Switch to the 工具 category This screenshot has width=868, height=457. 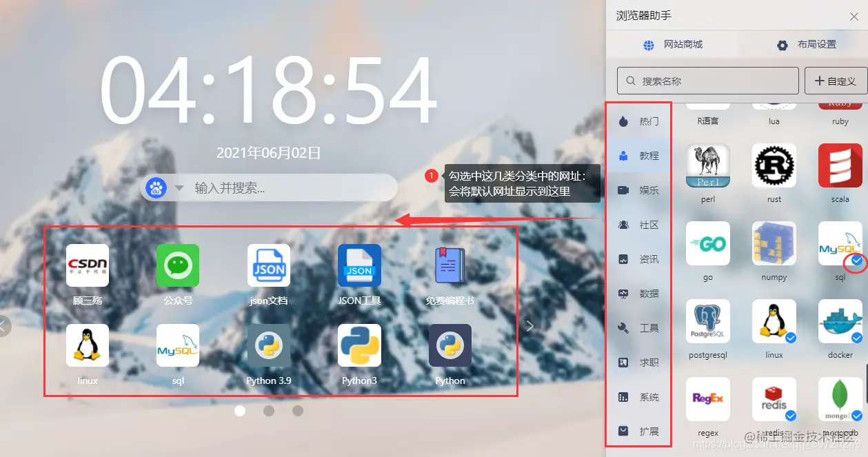[x=638, y=328]
